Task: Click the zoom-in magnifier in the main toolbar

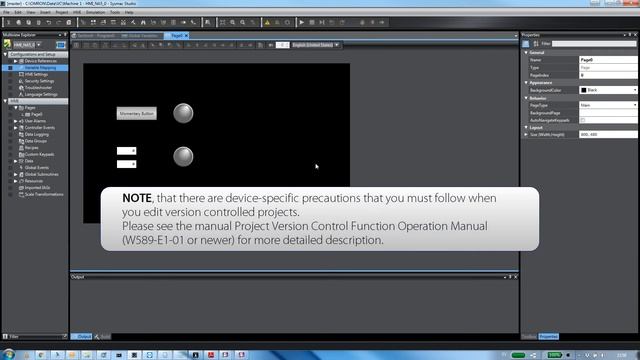Action: 233,22
